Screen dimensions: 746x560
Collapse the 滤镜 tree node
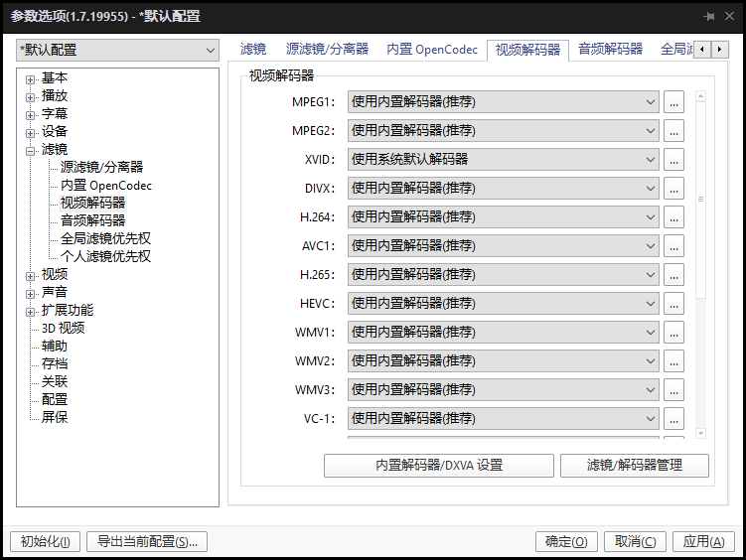pyautogui.click(x=31, y=151)
